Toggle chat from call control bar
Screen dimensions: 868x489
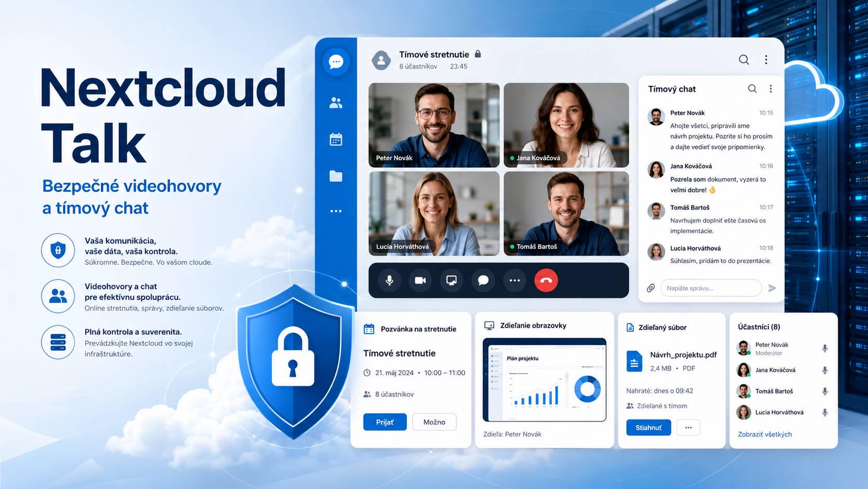pyautogui.click(x=483, y=281)
